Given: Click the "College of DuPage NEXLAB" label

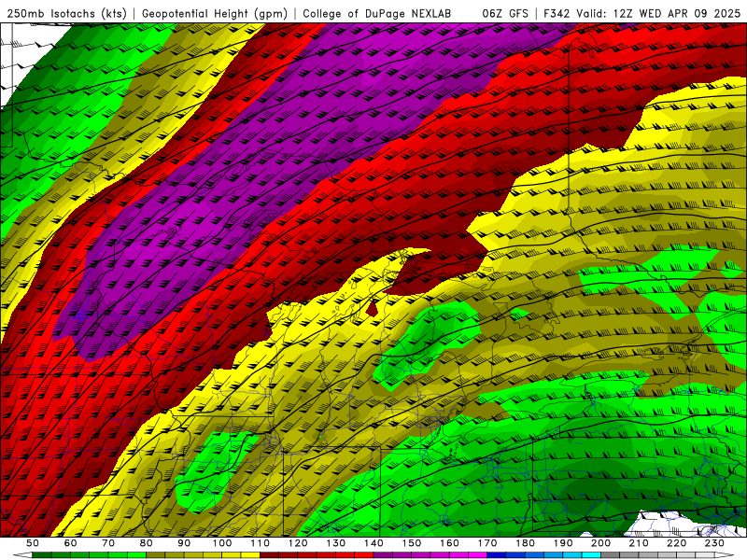Looking at the screenshot, I should (x=377, y=14).
